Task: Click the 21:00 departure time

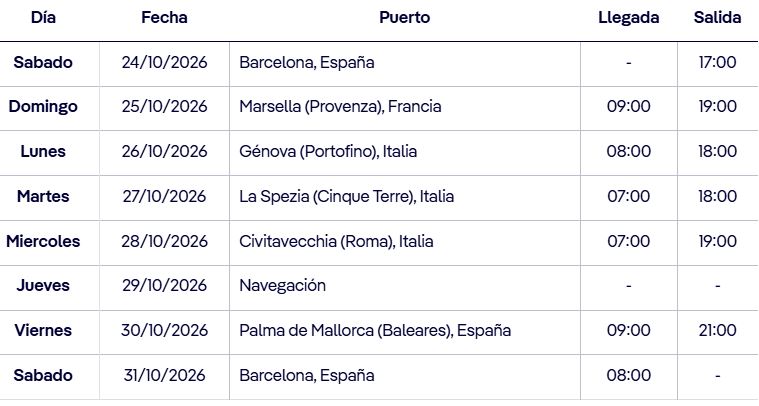Action: click(717, 331)
